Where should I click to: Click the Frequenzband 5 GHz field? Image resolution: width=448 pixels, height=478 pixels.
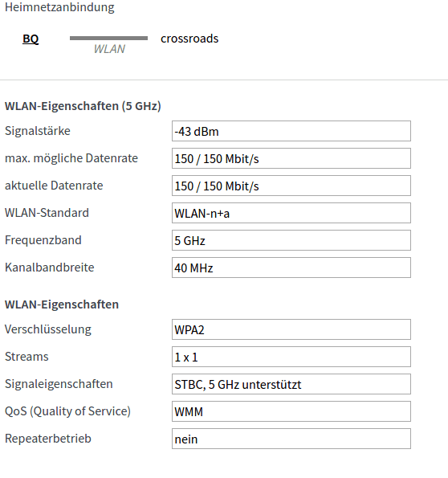(291, 240)
